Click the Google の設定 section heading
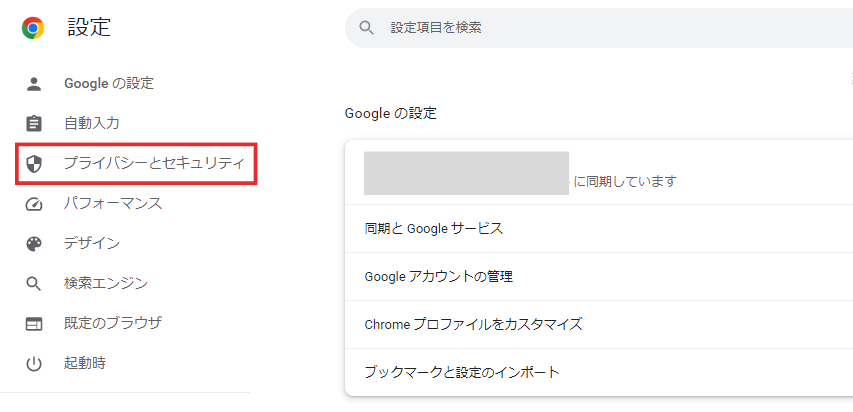853x412 pixels. [x=391, y=113]
